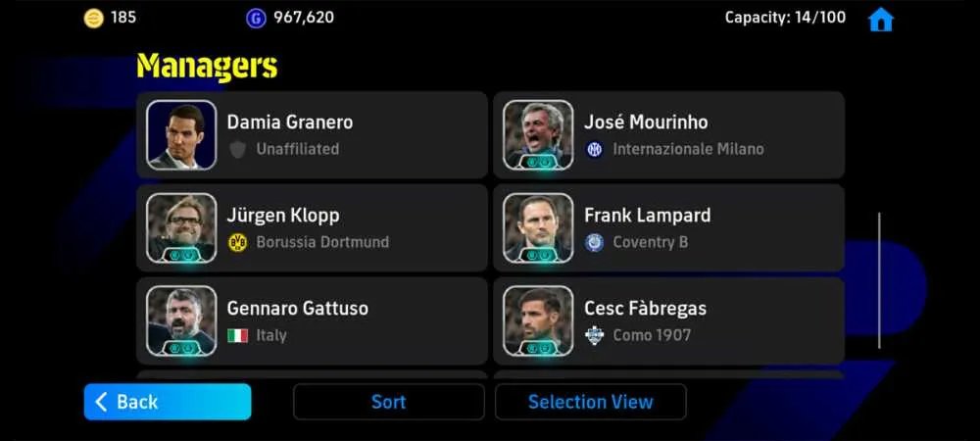Open the Cesc Fàbregas manager card

click(668, 321)
